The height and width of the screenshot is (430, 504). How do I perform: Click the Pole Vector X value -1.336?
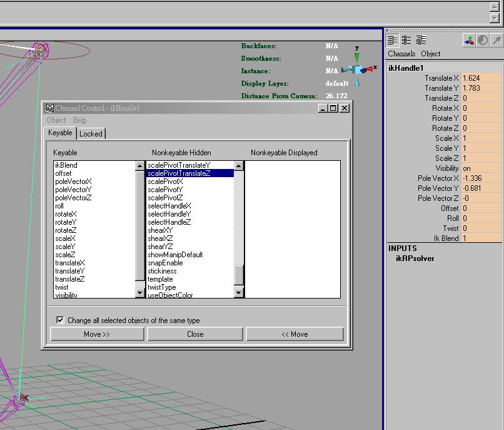[x=481, y=178]
